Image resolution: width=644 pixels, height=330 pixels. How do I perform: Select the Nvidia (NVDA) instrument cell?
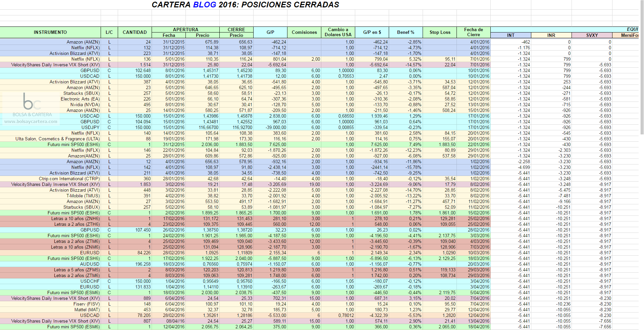(50, 105)
